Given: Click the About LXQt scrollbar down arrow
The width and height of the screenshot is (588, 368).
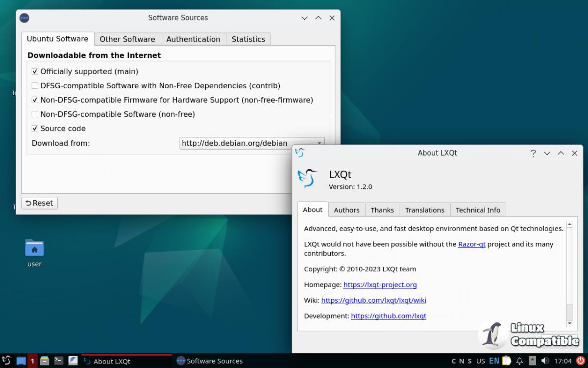Looking at the screenshot, I should pos(569,323).
